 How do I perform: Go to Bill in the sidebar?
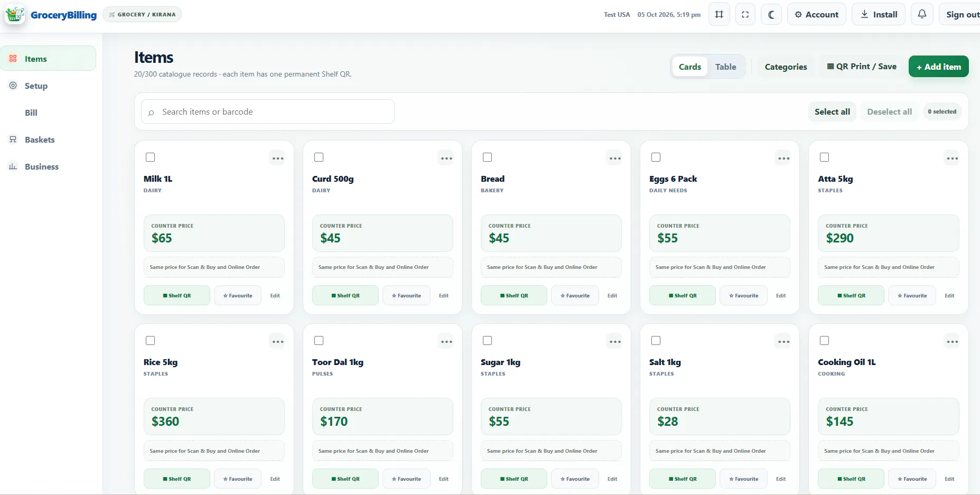point(48,113)
